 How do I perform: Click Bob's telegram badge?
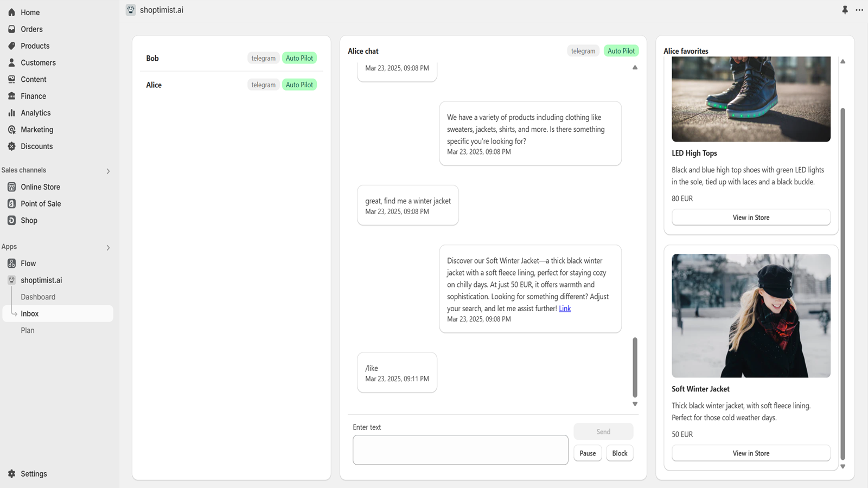(264, 58)
